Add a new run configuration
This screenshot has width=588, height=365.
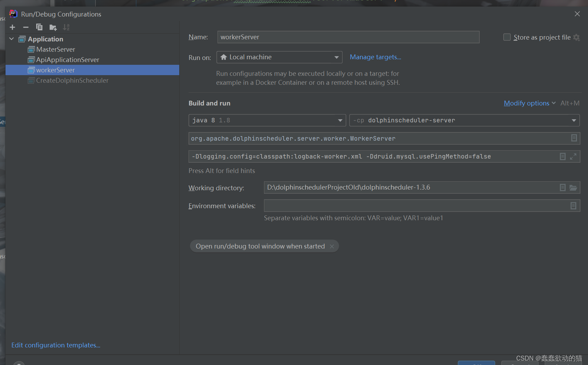click(12, 27)
